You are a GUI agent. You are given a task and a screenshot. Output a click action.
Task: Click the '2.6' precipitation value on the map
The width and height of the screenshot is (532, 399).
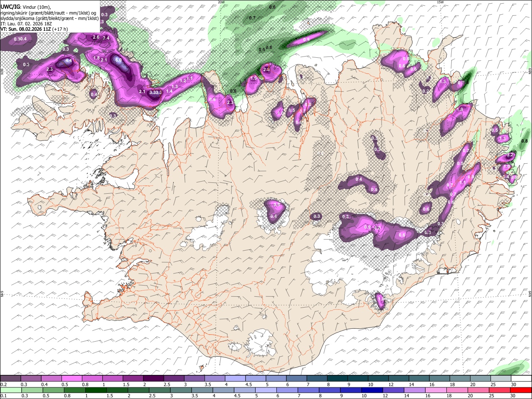(x=96, y=37)
